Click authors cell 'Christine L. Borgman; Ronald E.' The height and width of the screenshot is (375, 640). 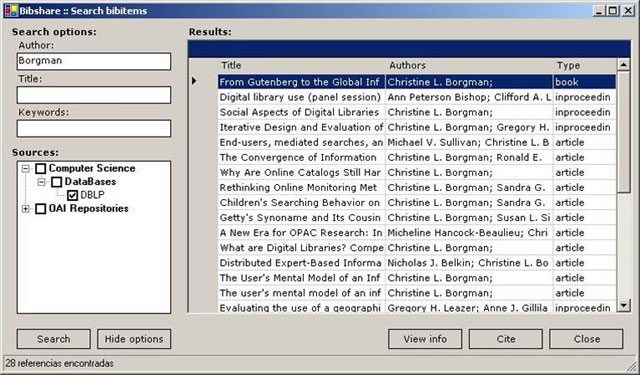[x=469, y=158]
